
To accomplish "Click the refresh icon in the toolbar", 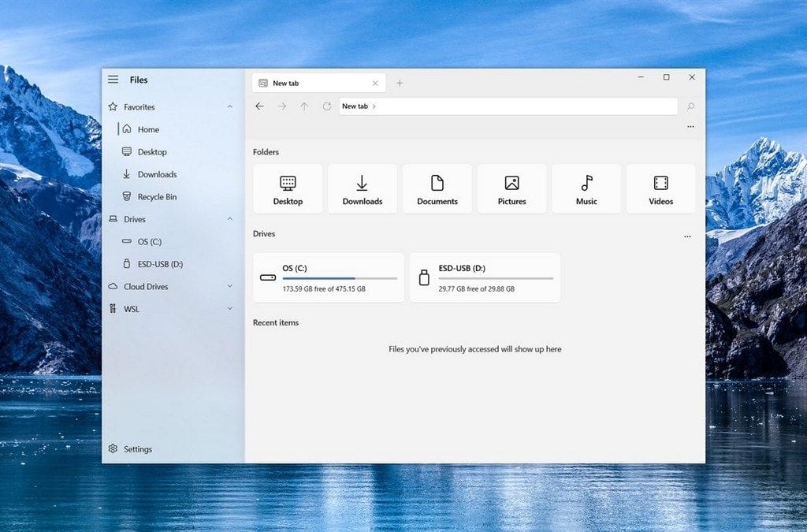I will [326, 106].
